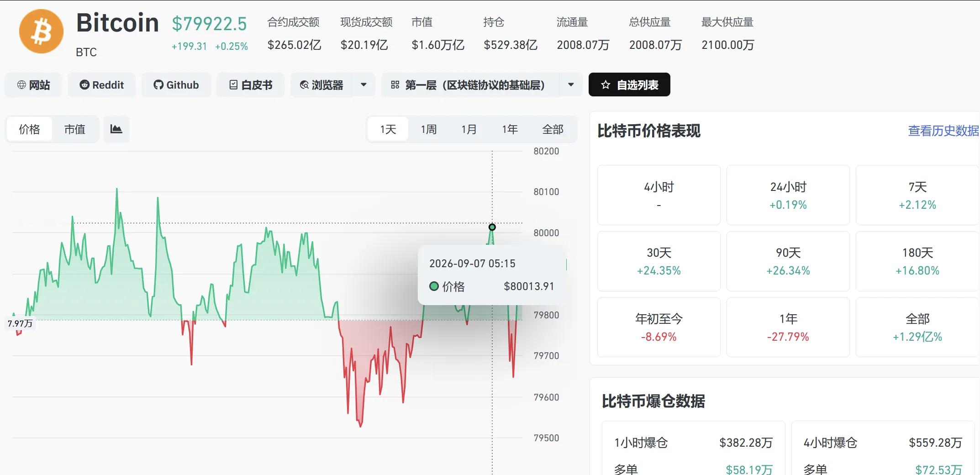Click the 合约成交额 $265.02亿 value
This screenshot has width=980, height=475.
click(x=295, y=45)
